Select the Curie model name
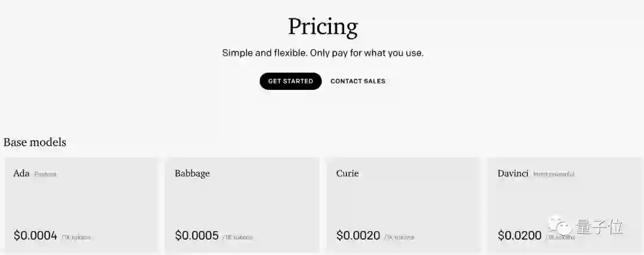Viewport: 644px width, 255px height. click(x=347, y=173)
